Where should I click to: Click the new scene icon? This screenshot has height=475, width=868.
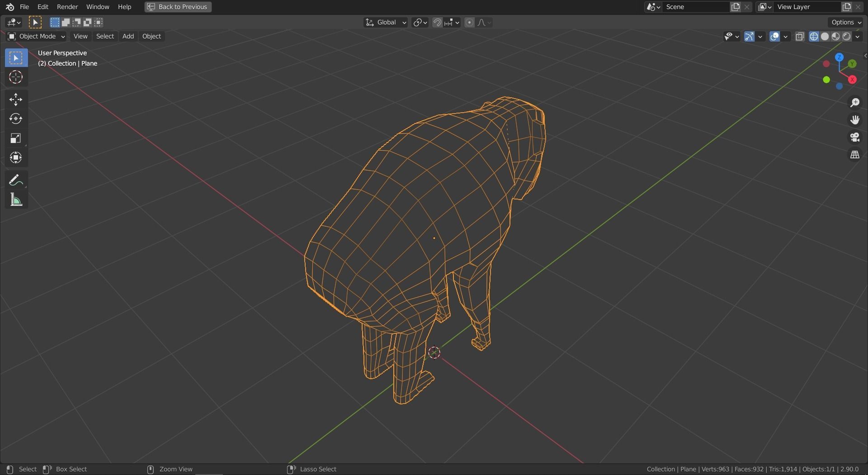click(x=736, y=7)
